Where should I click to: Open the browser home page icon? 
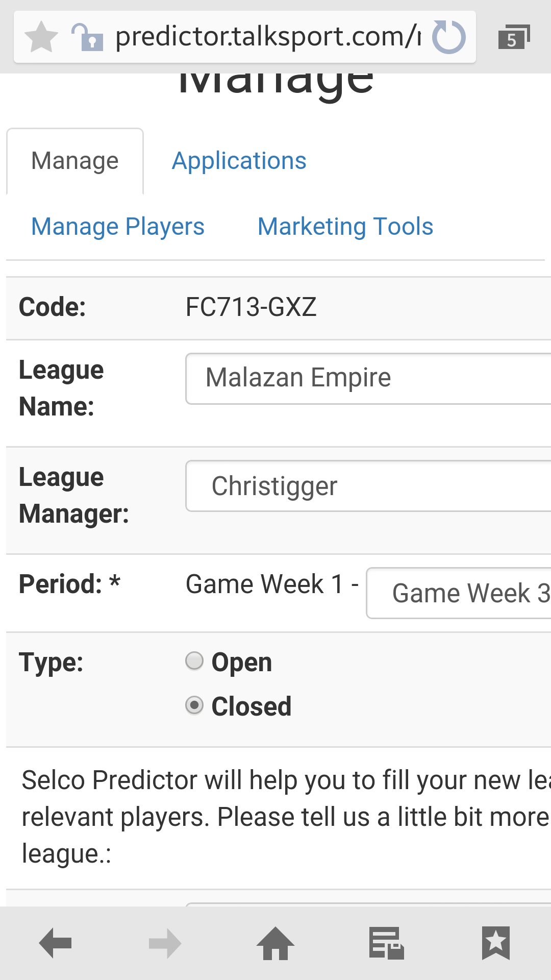(275, 943)
